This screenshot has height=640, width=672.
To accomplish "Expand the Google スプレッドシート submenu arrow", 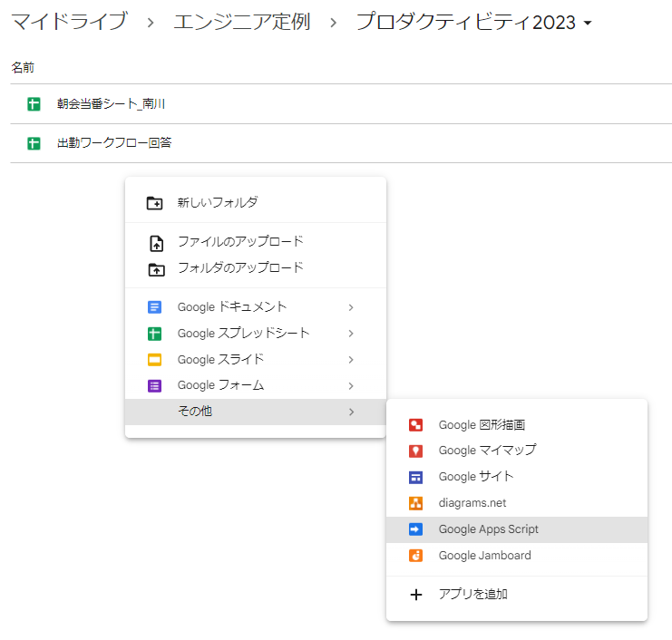I will [351, 334].
